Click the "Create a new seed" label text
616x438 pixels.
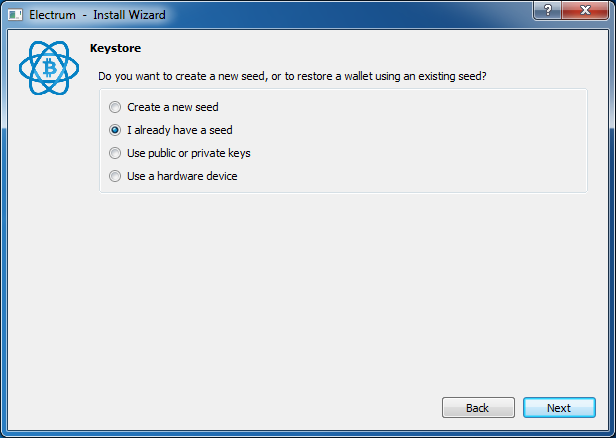pos(172,107)
